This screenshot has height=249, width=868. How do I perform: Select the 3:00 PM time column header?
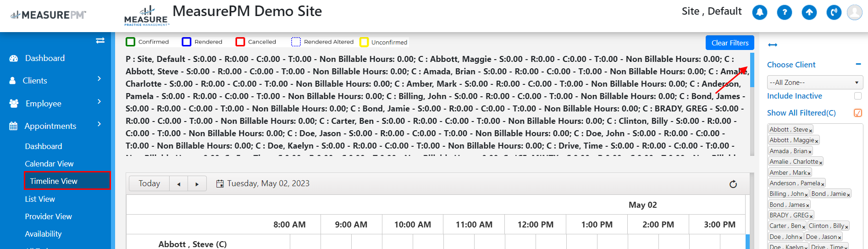(720, 225)
